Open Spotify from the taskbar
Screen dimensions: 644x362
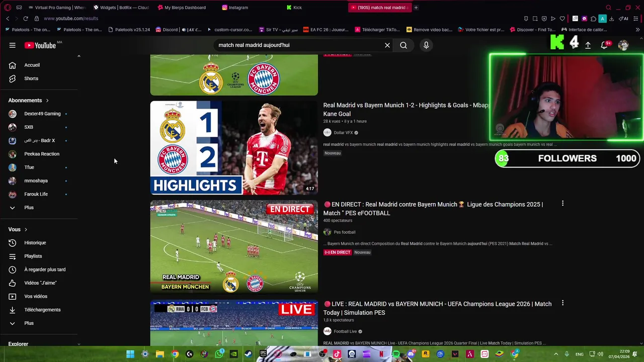[396, 354]
